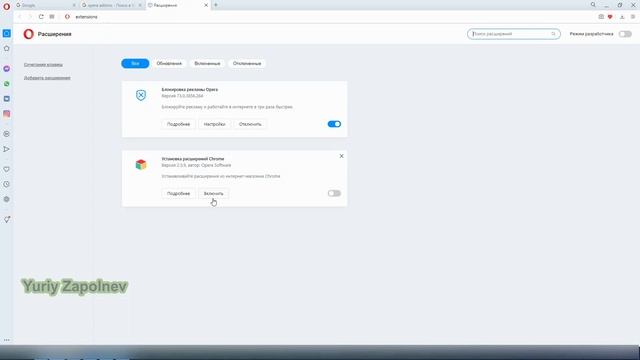Open settings gear in the sidebar

[x=7, y=199]
